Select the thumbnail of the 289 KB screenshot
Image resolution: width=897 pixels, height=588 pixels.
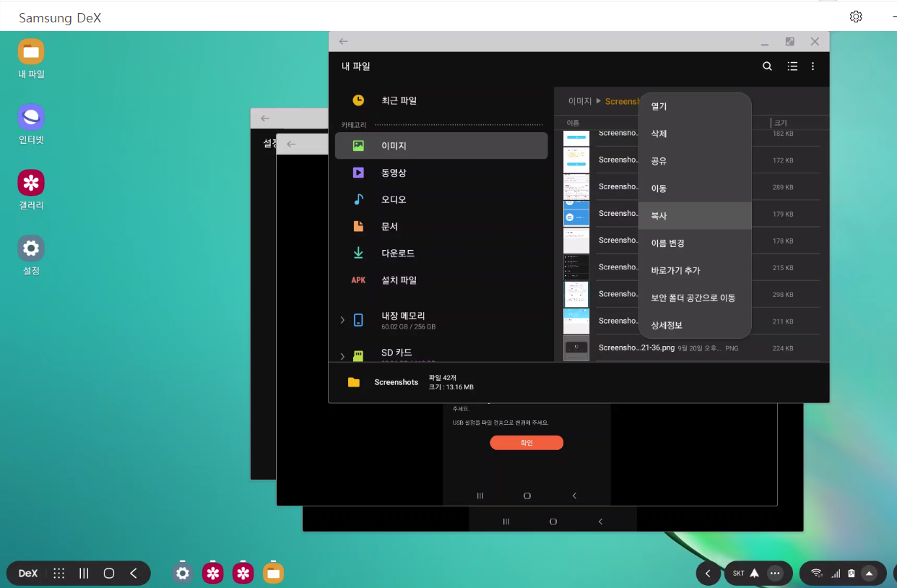[576, 186]
